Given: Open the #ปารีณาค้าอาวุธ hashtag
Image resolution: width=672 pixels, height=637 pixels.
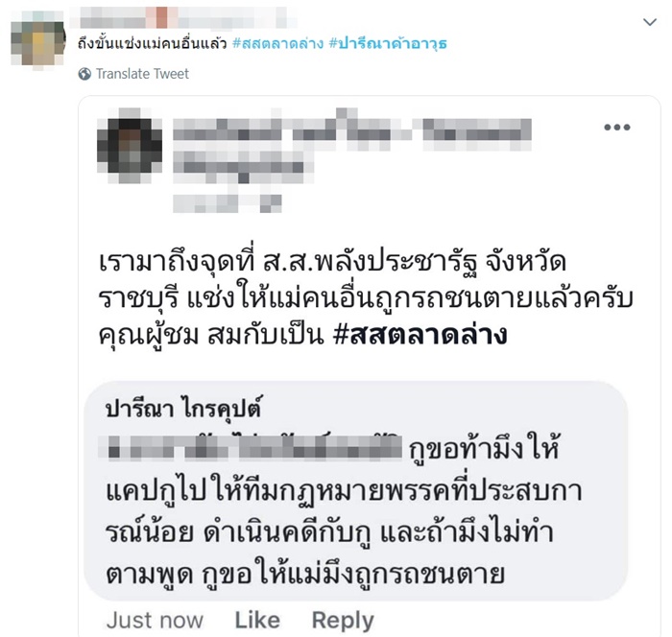Looking at the screenshot, I should [x=388, y=43].
